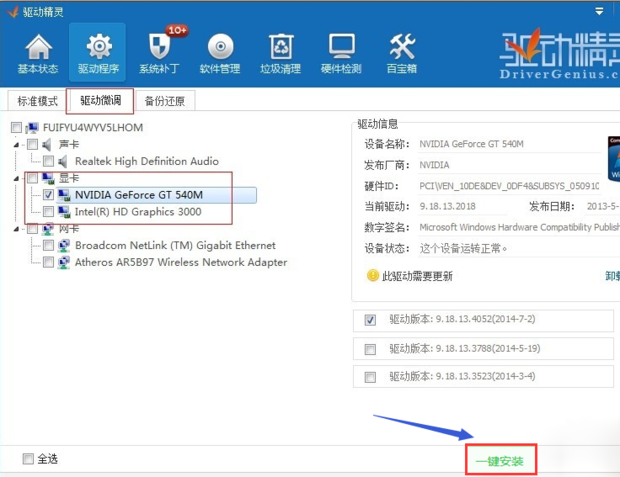This screenshot has height=477, width=620.
Task: Select the NVIDIA GeForce GT 540M row
Action: click(x=156, y=195)
